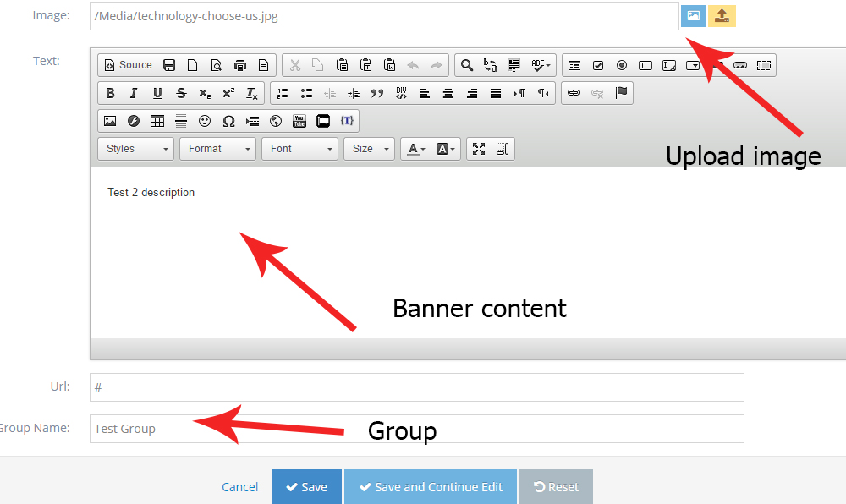
Task: Click the Save and Continue Edit button
Action: point(430,486)
